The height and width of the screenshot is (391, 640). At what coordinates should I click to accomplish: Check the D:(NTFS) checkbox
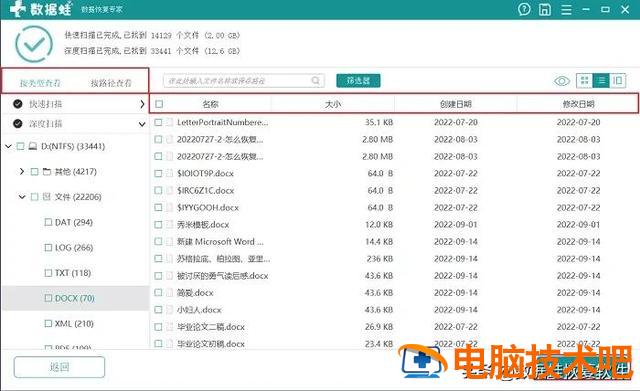point(20,146)
